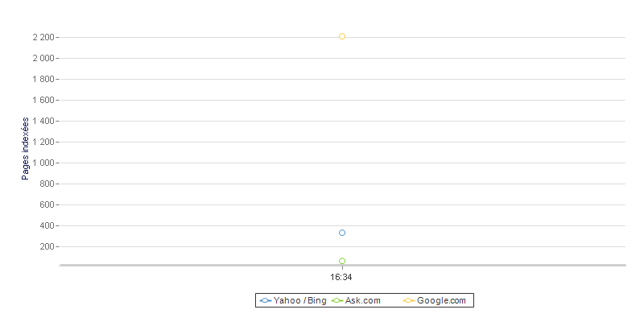Click the 2 000 axis label
Viewport: 644px width, 322px height.
[x=43, y=58]
